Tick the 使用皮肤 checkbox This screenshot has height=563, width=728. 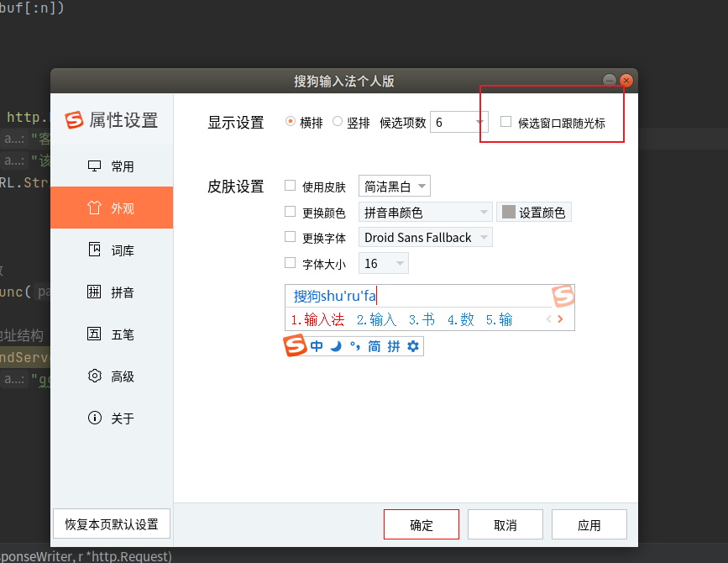(291, 186)
